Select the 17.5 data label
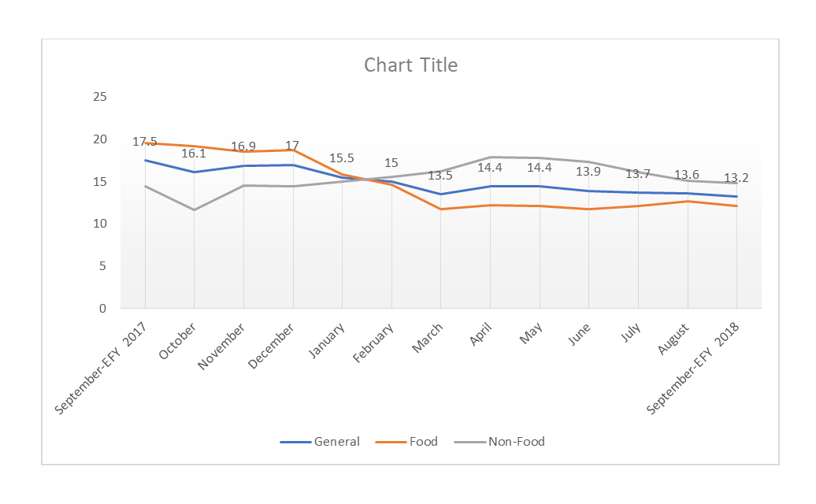This screenshot has width=816, height=504. coord(144,143)
